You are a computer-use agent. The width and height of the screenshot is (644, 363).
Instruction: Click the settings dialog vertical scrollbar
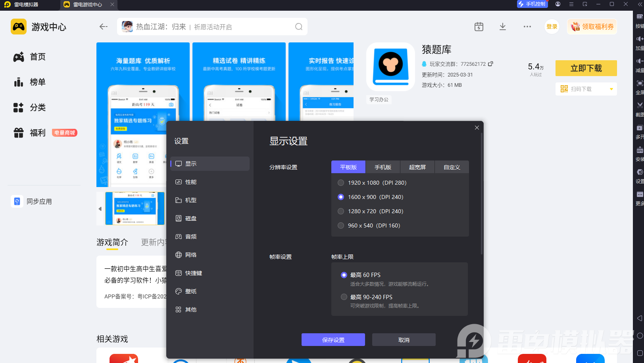(x=482, y=194)
